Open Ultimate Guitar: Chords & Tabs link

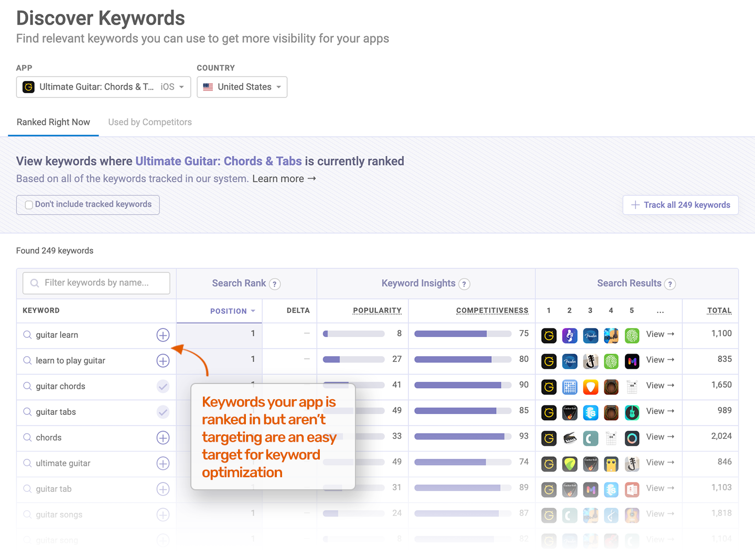coord(219,161)
